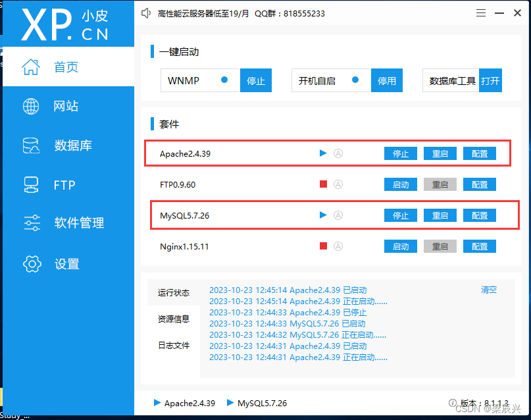Click the FTP server icon in sidebar

point(31,185)
